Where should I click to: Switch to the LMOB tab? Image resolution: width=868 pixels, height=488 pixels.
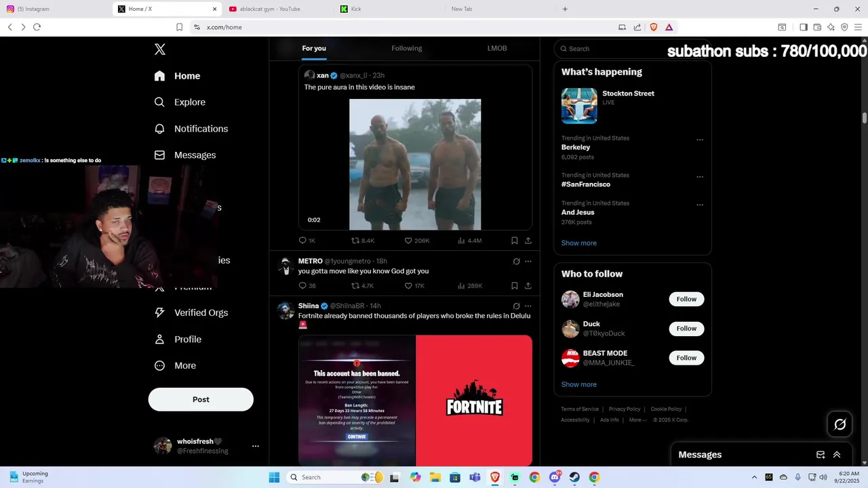[x=497, y=48]
